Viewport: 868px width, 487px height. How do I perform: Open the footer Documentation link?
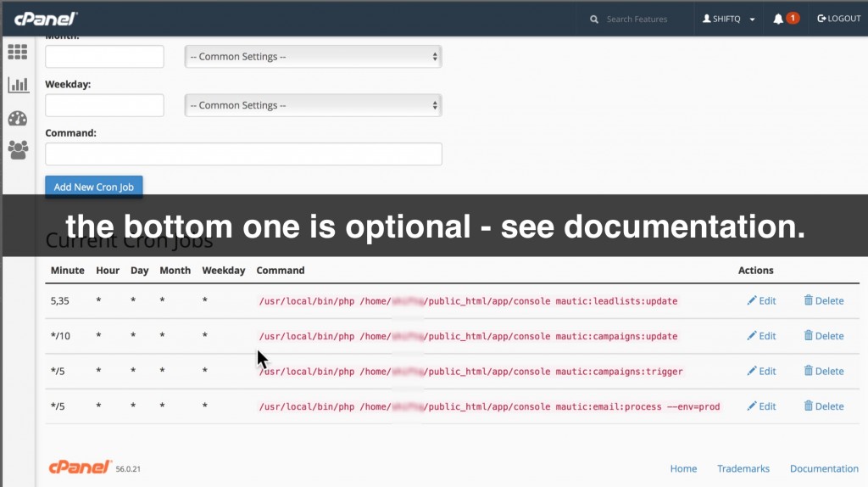824,468
